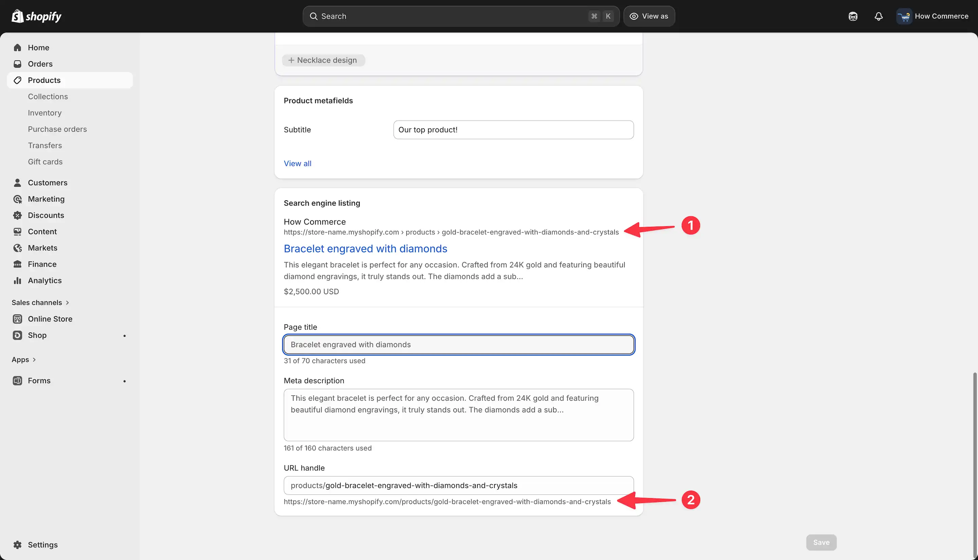Click the View as button
The height and width of the screenshot is (560, 978).
(x=649, y=16)
